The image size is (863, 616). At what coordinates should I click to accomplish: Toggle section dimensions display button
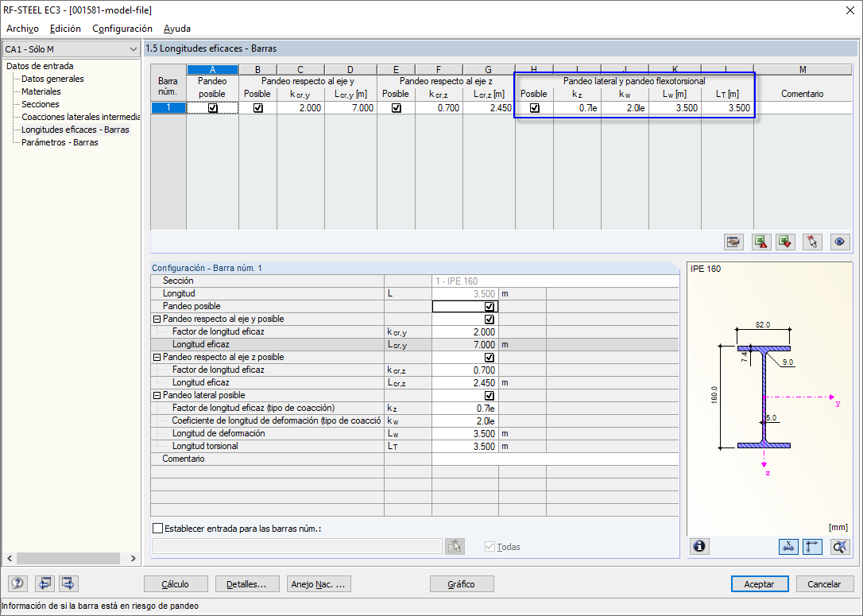click(x=788, y=546)
